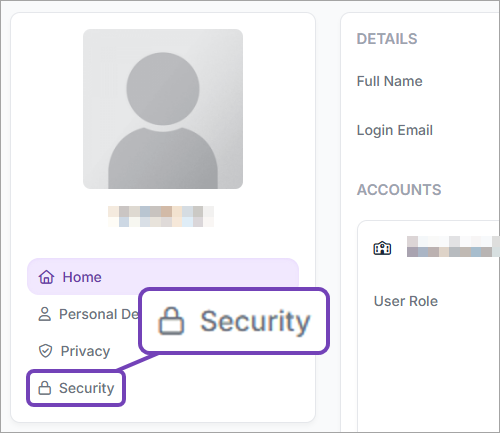
Task: Open the Security settings page
Action: [76, 388]
